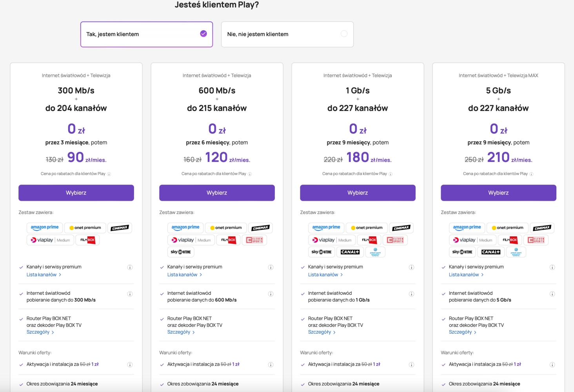Click activation info icon in 5 Gb/s plan
This screenshot has width=574, height=392.
click(x=552, y=365)
